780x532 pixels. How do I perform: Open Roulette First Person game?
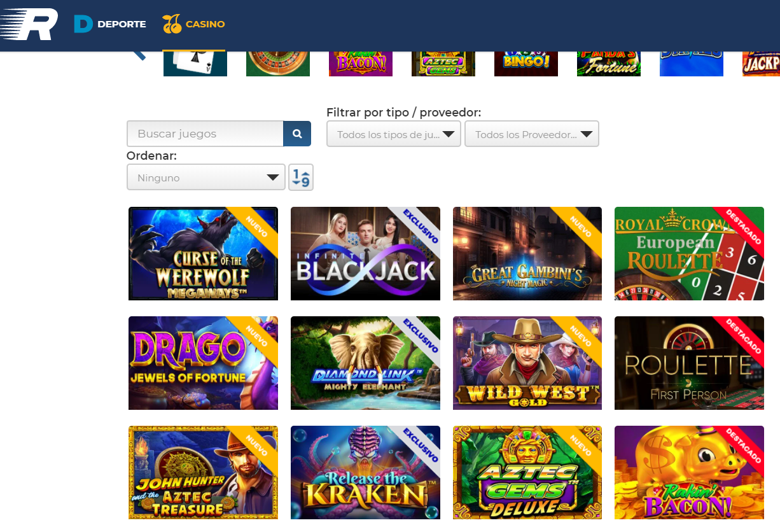click(x=689, y=363)
